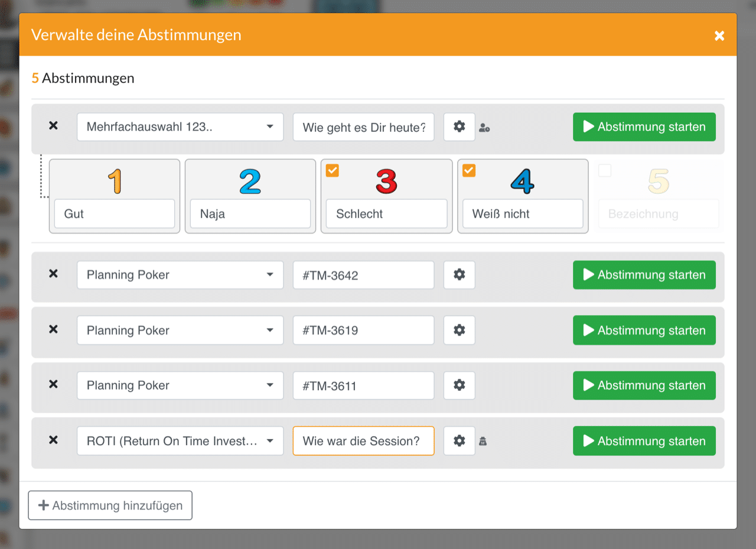Open the Mehrfachauswahl 123.. type dropdown

[180, 127]
